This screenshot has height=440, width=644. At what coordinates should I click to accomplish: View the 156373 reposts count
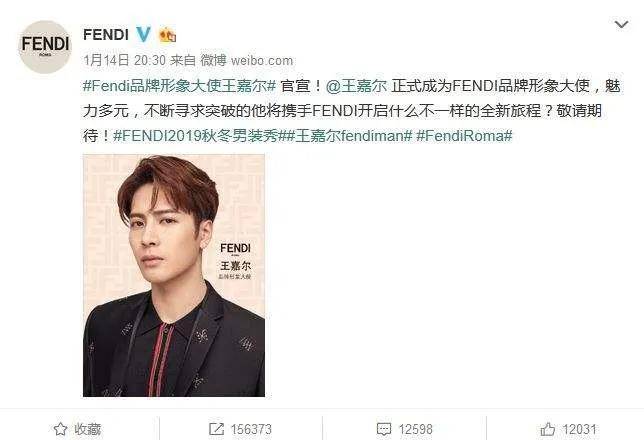[251, 429]
